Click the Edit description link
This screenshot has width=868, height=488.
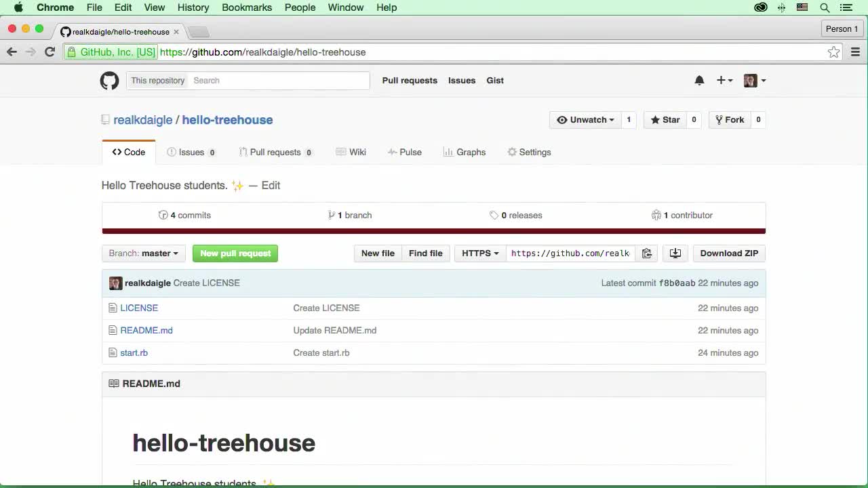tap(271, 186)
